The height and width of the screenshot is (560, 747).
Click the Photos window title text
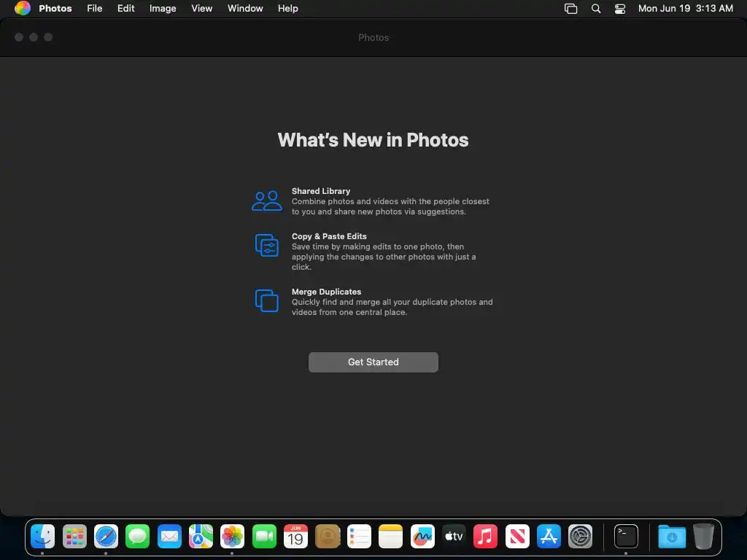(x=373, y=38)
